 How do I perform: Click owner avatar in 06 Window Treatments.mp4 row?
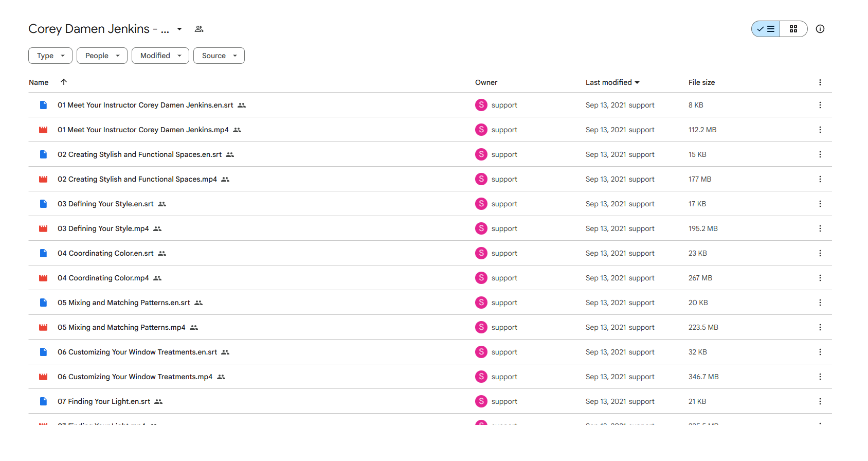(481, 377)
